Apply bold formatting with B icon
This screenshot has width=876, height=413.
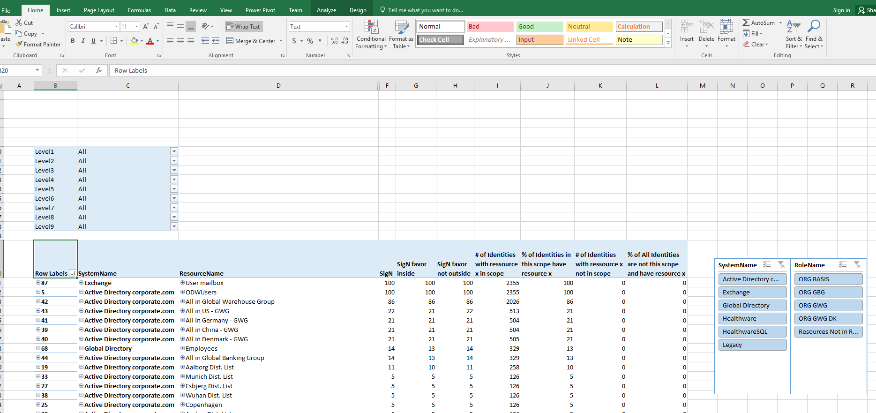click(x=73, y=41)
